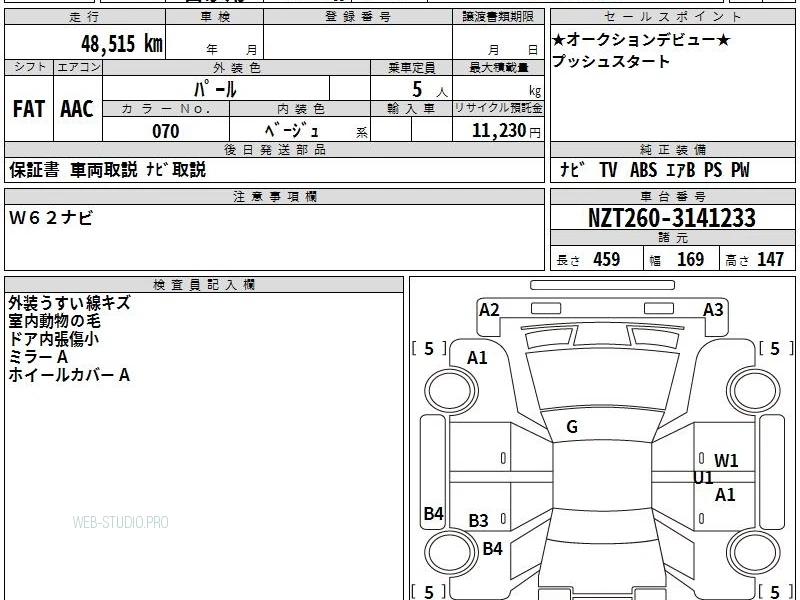This screenshot has height=600, width=800.
Task: Click the 注意事項欄 section header
Action: point(275,196)
